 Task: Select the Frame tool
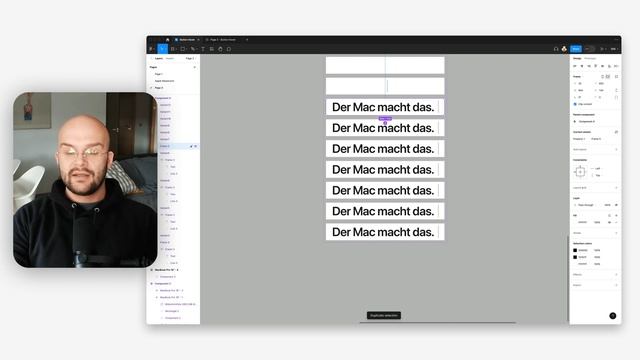point(173,49)
